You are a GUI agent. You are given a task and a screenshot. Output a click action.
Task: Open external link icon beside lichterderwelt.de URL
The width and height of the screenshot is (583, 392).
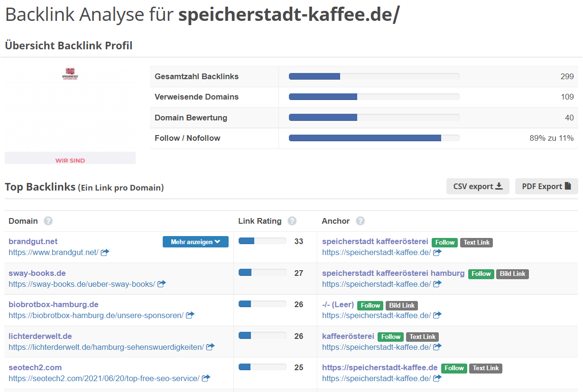(x=211, y=347)
